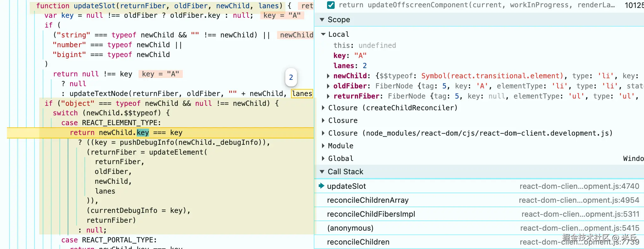Screen dimensions: 644x249
Task: Expand the returnFiber FiberNode
Action: [328, 96]
